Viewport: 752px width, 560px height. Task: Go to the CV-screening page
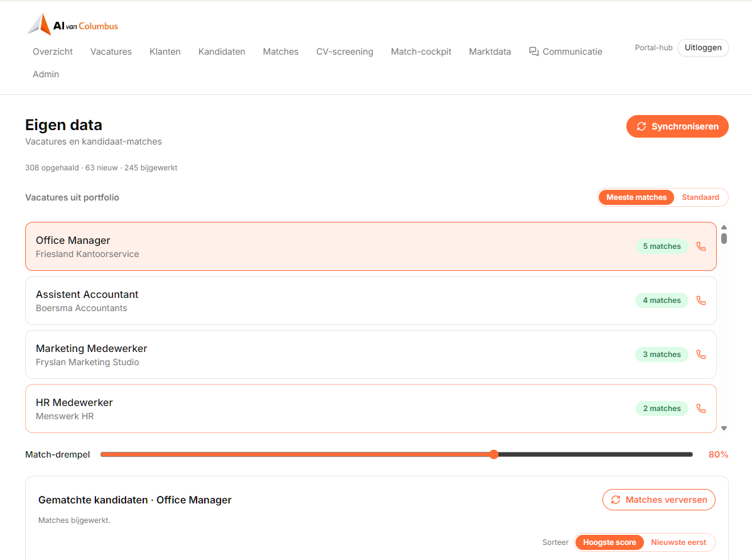tap(344, 52)
